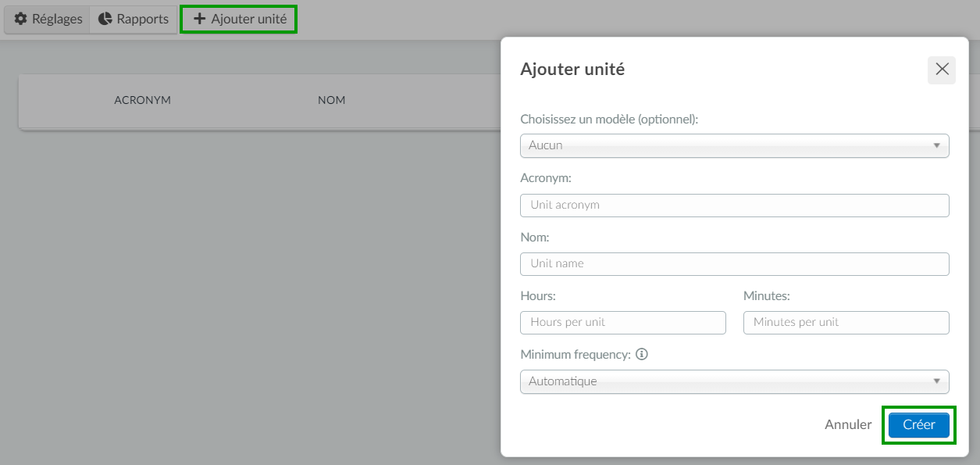Click the Hours per unit field
980x465 pixels.
click(x=623, y=322)
